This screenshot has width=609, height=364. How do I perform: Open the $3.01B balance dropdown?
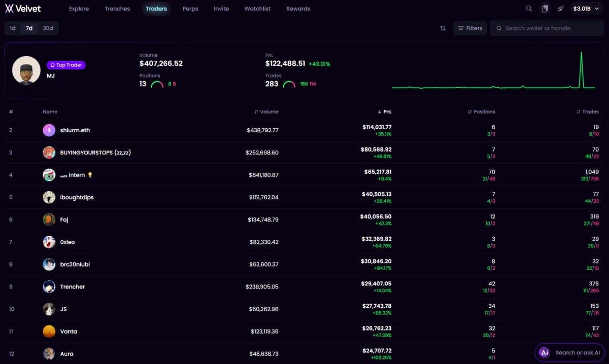tap(585, 9)
